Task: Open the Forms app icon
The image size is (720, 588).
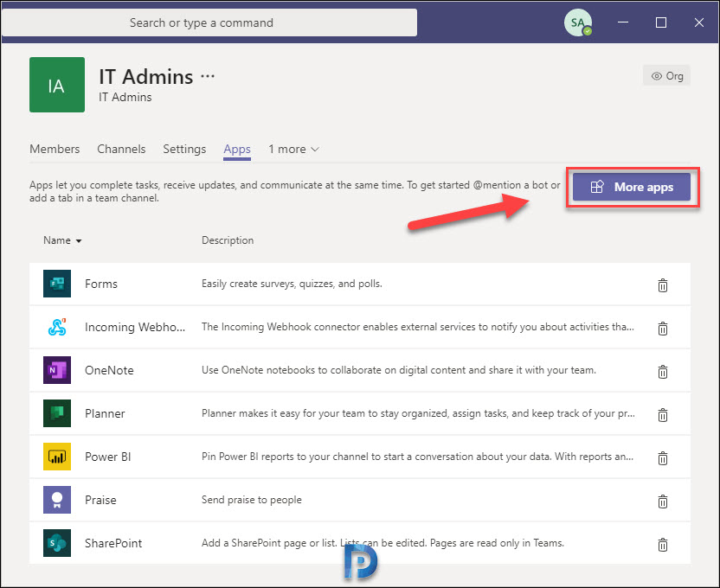Action: click(57, 284)
